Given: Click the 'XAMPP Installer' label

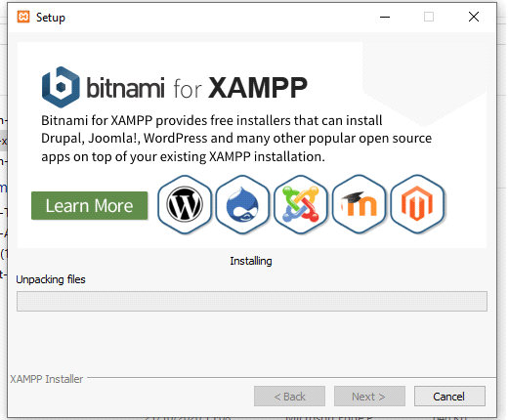Looking at the screenshot, I should [47, 379].
